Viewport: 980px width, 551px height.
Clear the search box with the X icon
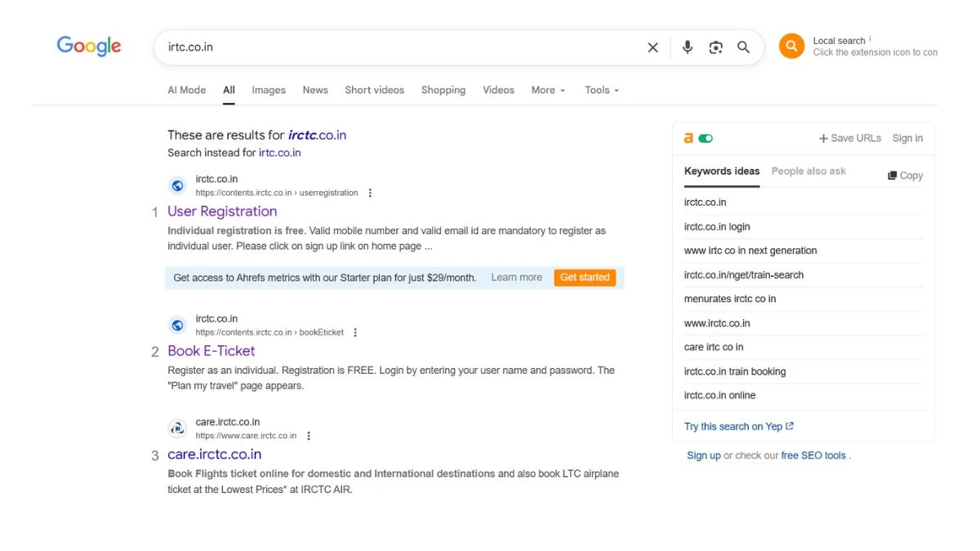(x=653, y=47)
